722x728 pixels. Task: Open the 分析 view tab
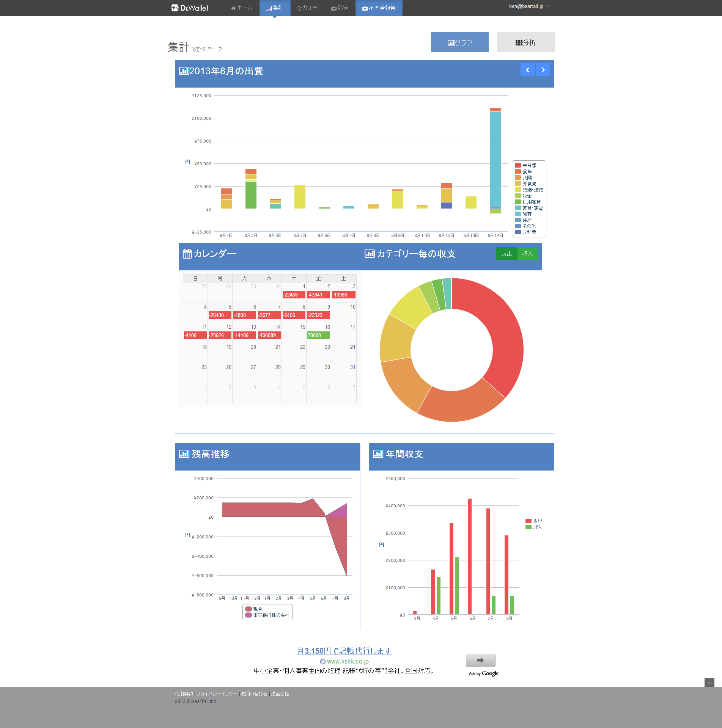525,42
